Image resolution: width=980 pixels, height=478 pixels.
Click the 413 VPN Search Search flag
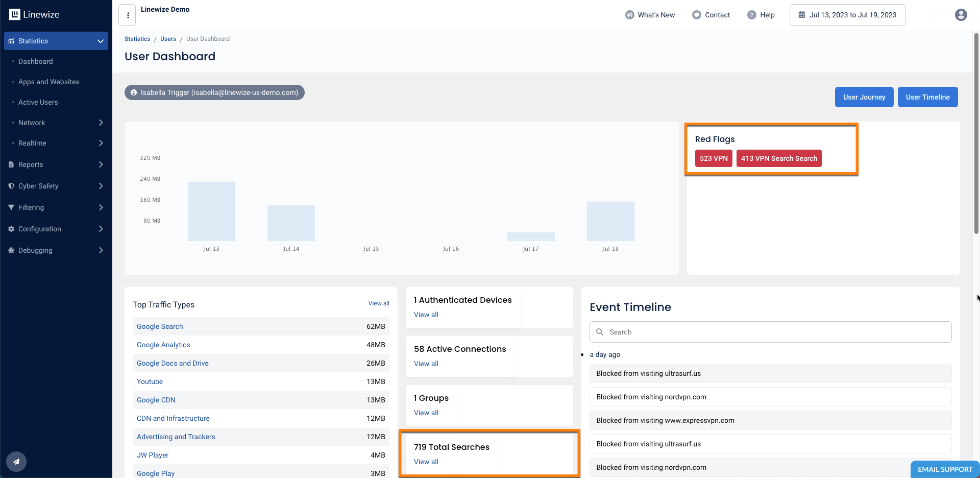point(779,158)
